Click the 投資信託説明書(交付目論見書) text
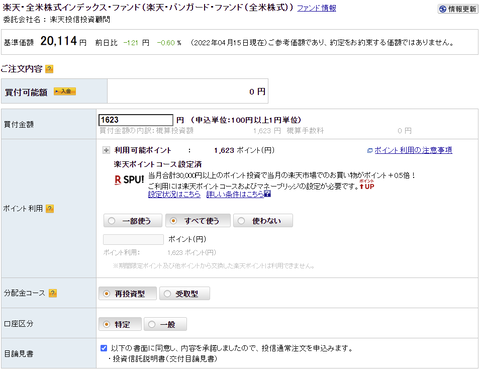The height and width of the screenshot is (369, 480). pos(165,359)
